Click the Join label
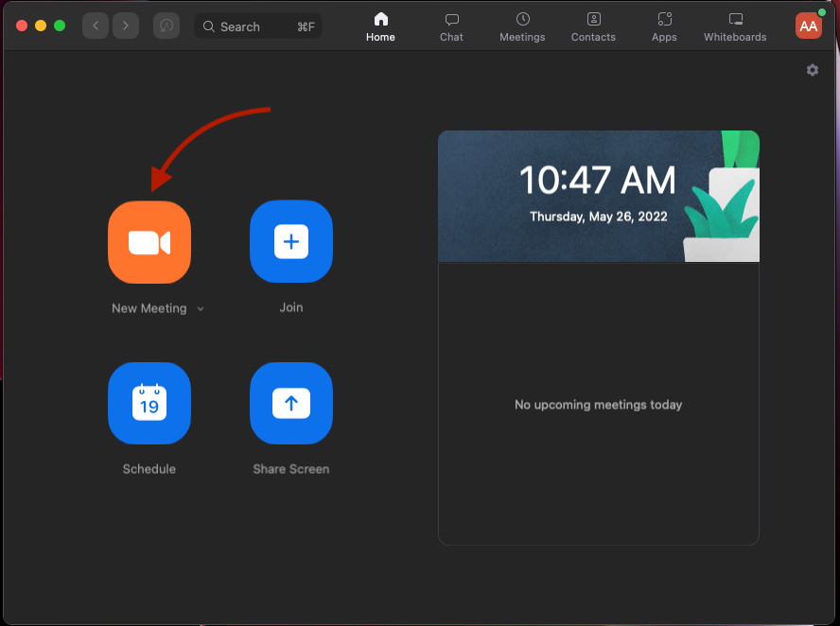Viewport: 840px width, 626px height. pos(291,307)
